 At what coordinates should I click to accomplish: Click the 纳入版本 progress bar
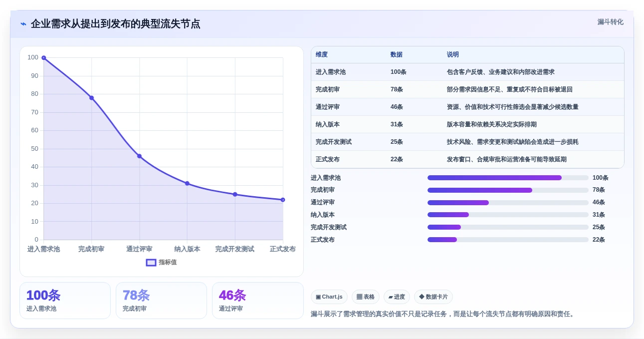(508, 215)
